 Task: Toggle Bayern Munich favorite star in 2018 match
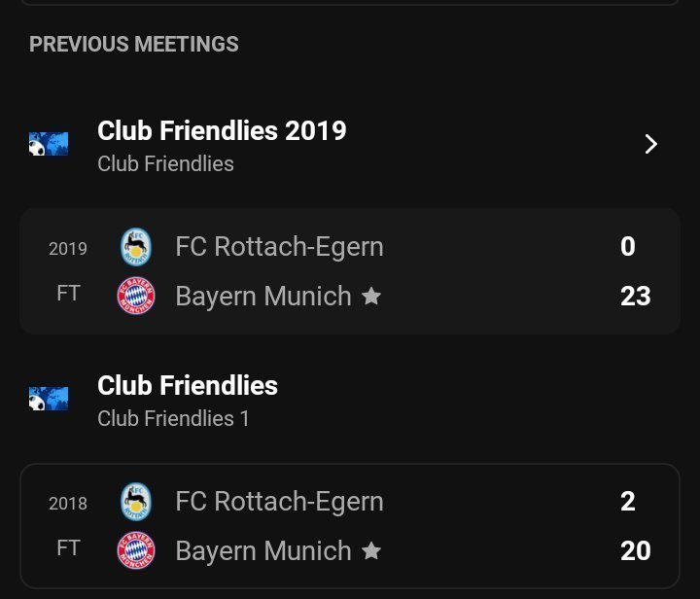pos(371,550)
